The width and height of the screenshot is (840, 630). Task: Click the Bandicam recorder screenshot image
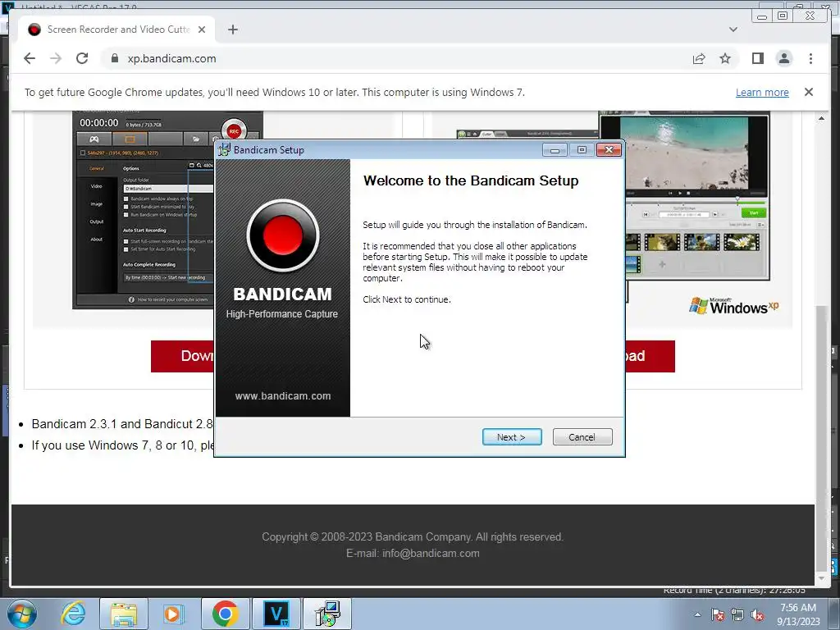click(x=143, y=209)
